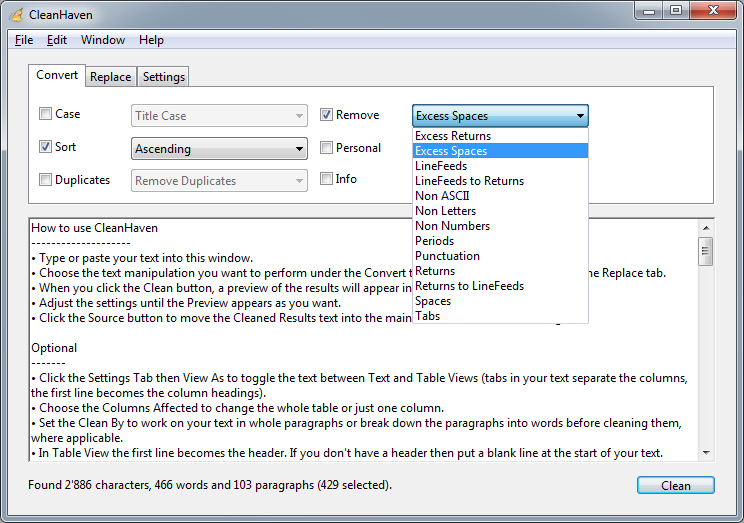
Task: Click the text area scrollbar thumb
Action: pos(706,251)
